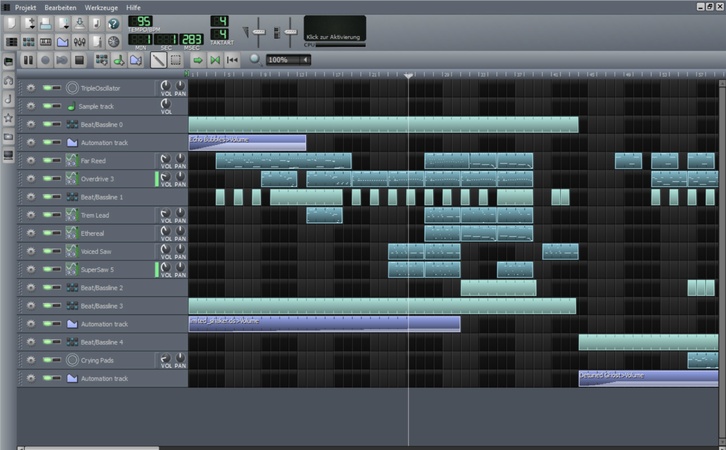Click the master pitch slider handle

290,32
